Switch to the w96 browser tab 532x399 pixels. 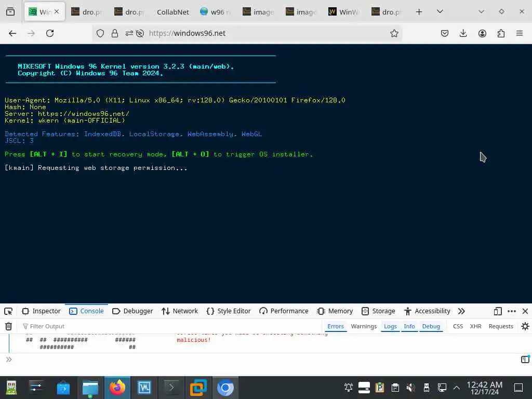(216, 12)
